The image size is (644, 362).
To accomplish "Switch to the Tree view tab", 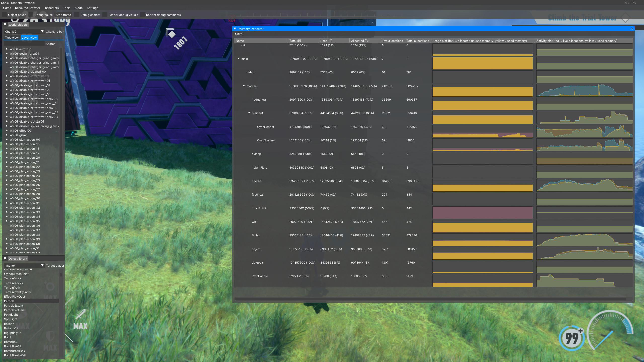I will coord(12,37).
